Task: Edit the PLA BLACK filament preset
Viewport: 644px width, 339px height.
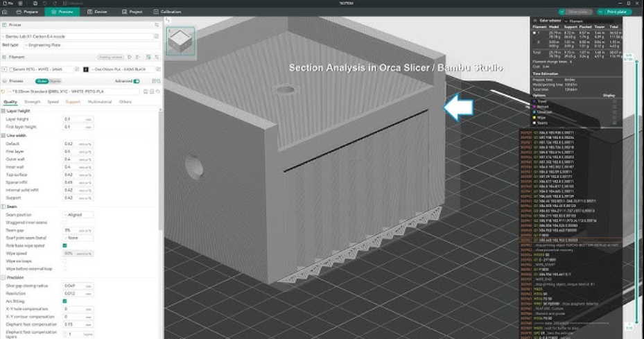Action: click(x=158, y=69)
